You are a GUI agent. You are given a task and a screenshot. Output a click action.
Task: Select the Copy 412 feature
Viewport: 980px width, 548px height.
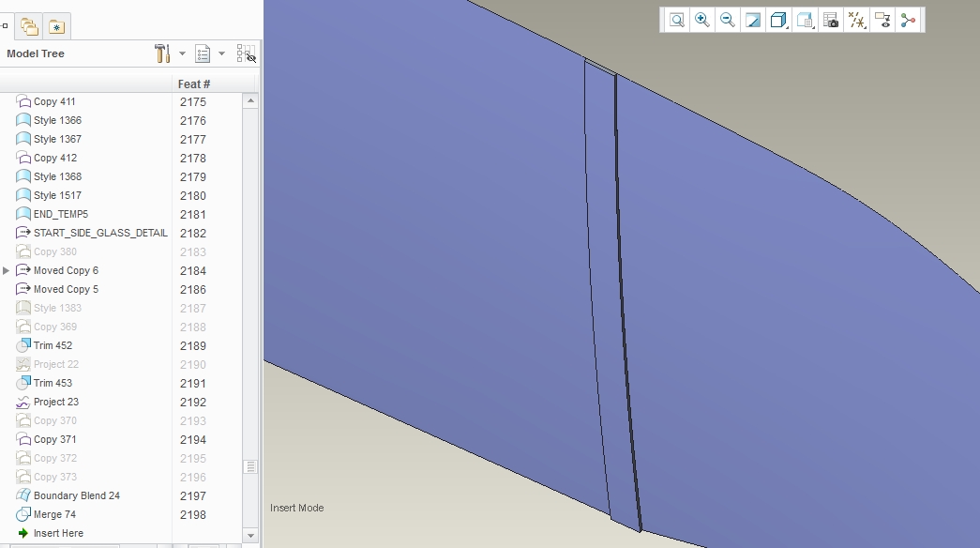55,158
